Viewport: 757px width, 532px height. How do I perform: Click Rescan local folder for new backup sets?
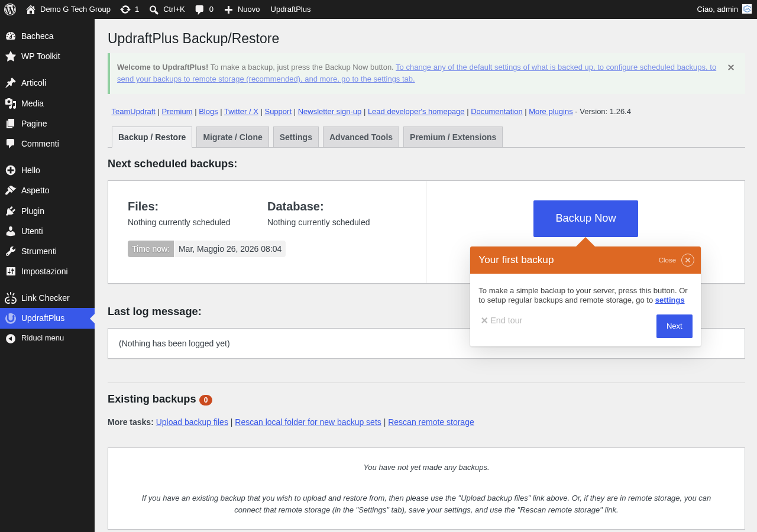click(308, 422)
